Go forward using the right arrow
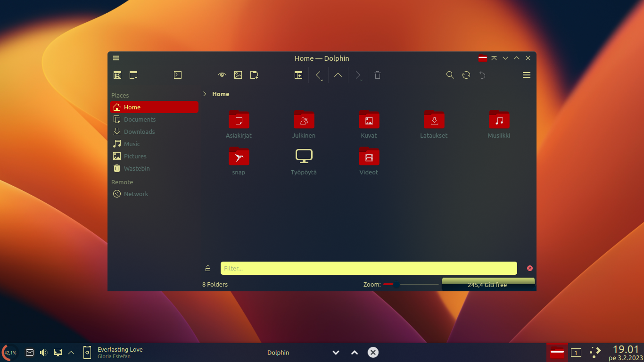Image resolution: width=644 pixels, height=362 pixels. coord(357,74)
